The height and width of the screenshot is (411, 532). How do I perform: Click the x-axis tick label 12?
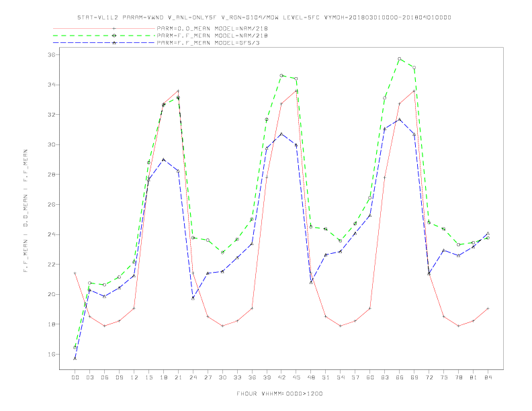point(134,377)
